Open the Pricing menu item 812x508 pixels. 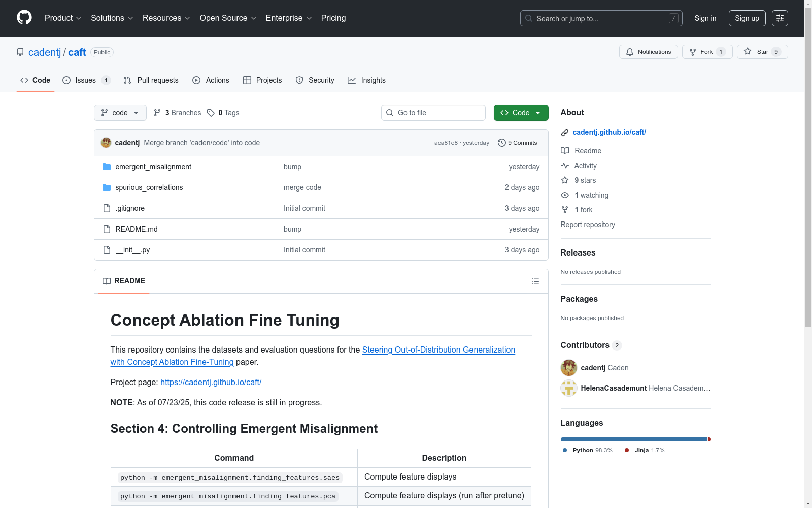coord(333,18)
